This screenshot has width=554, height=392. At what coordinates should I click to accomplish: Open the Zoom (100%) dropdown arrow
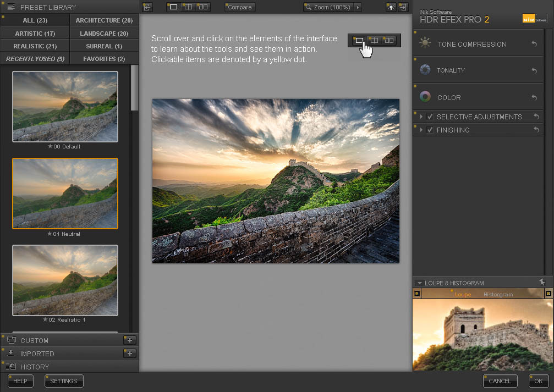tap(358, 7)
